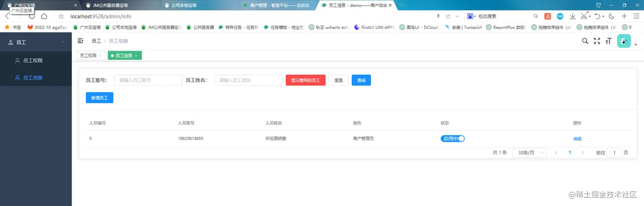The height and width of the screenshot is (206, 644).
Task: Collapse the sidebar with the hamburger icon
Action: (80, 41)
